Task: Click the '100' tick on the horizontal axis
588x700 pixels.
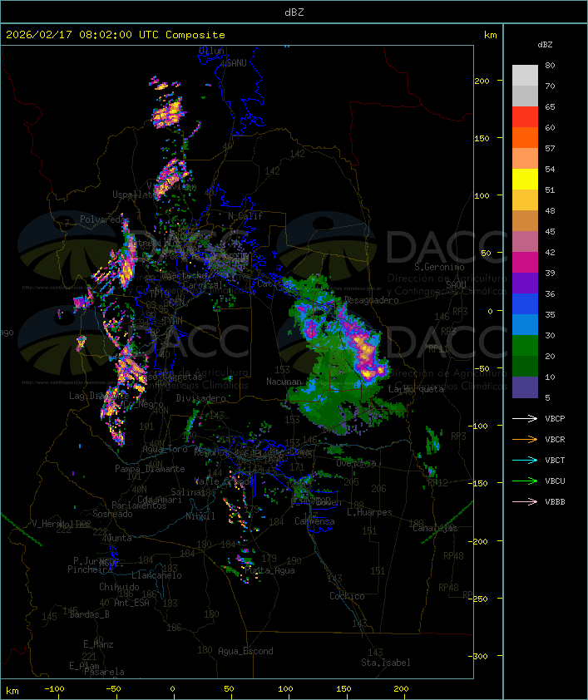Action: [286, 689]
